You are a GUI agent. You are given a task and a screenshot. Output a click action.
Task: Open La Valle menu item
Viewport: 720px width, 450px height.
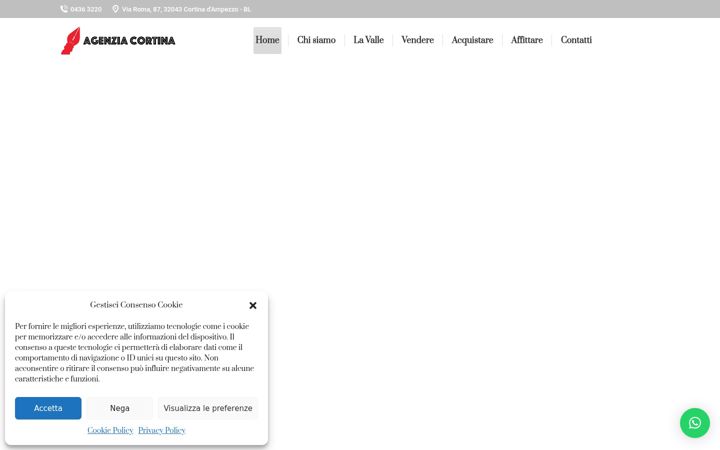click(368, 40)
